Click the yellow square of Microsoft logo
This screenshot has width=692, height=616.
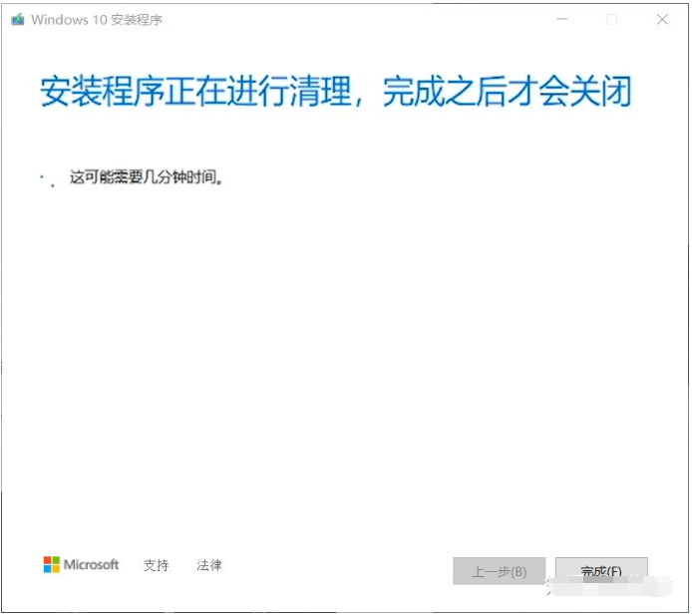coord(56,569)
